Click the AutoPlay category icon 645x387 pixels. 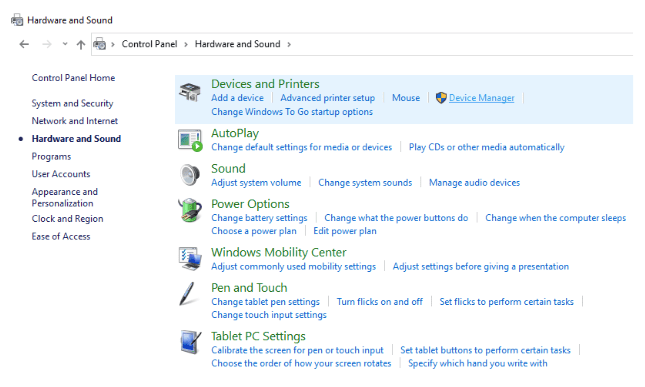190,140
